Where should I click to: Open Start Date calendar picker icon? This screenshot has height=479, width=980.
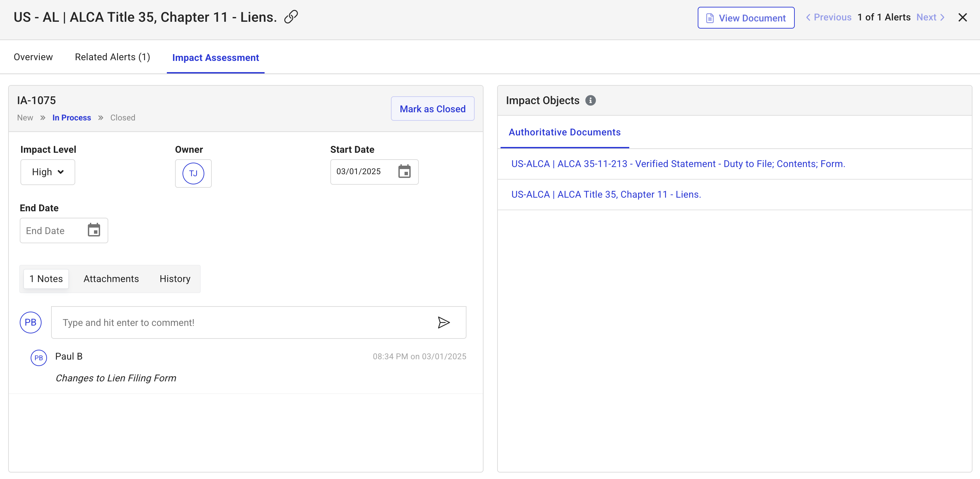click(404, 171)
